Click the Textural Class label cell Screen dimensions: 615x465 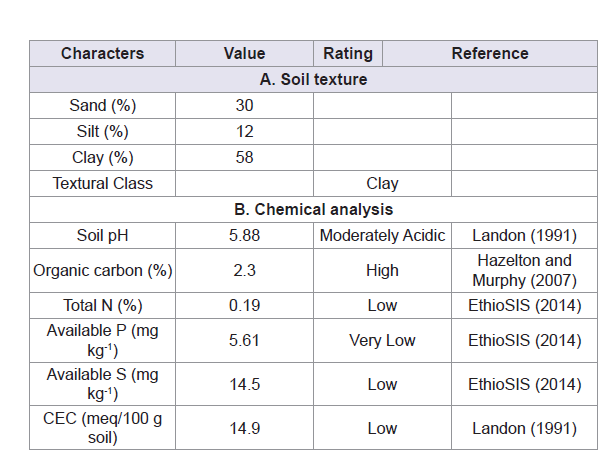click(x=102, y=183)
